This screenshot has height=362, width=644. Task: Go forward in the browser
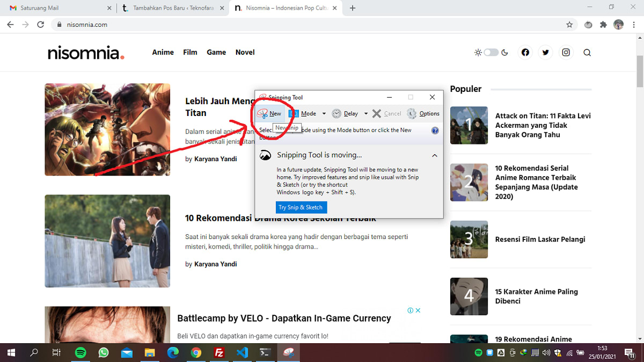[25, 25]
